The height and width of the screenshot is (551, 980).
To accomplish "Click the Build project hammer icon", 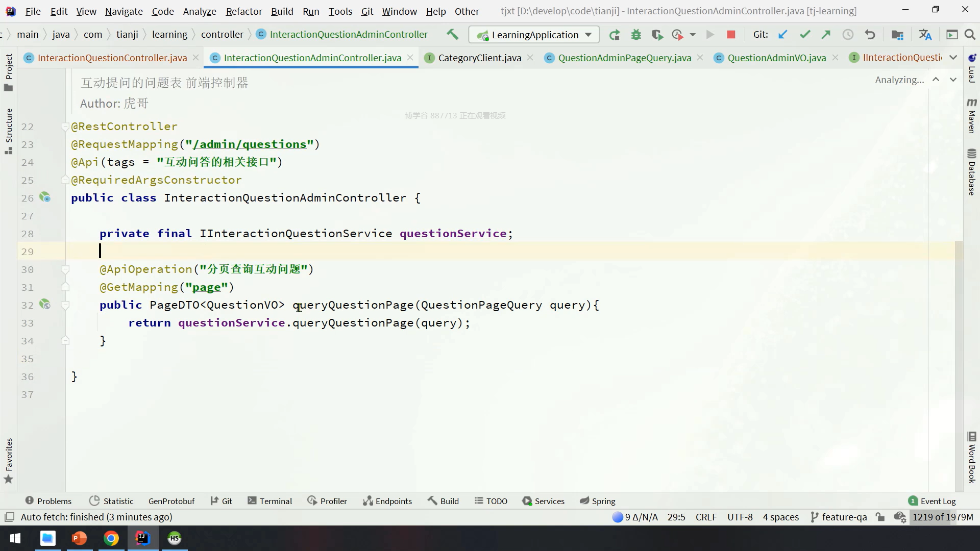I will 452,34.
